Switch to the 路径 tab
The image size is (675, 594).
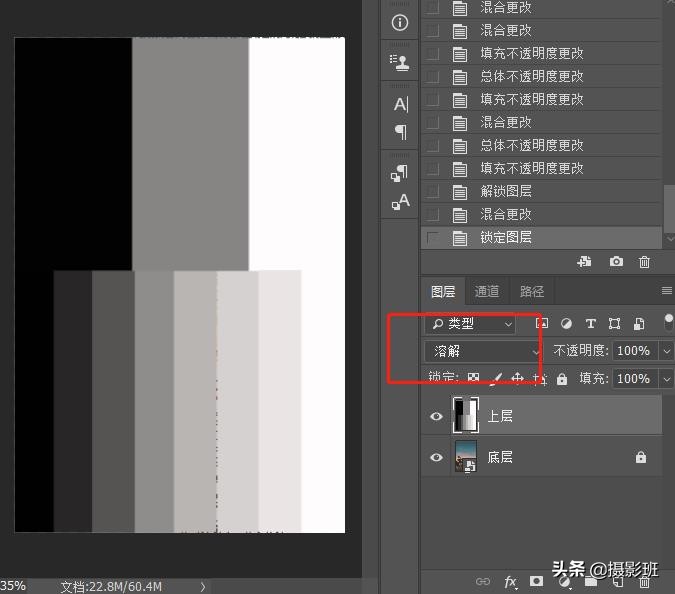(x=532, y=291)
